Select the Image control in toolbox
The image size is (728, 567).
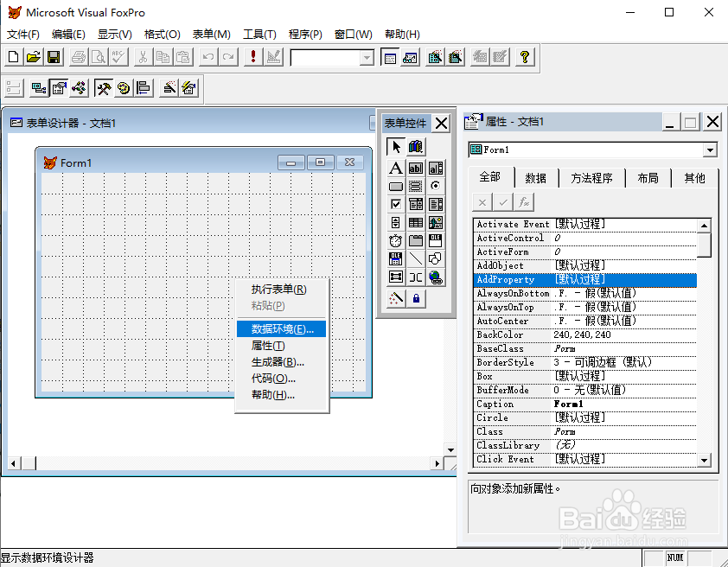click(436, 223)
